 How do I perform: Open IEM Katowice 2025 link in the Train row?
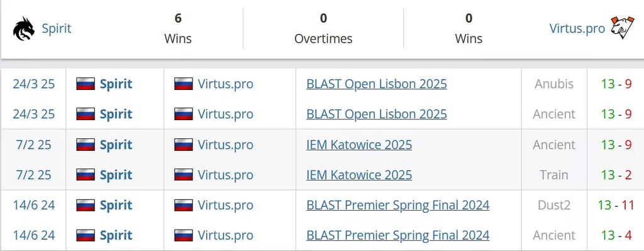click(359, 175)
